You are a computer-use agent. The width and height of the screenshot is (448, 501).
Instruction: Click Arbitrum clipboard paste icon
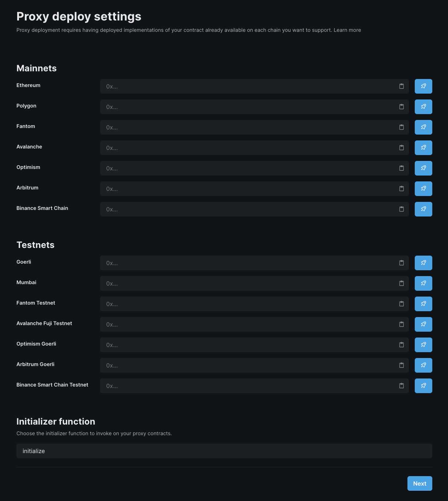[402, 189]
